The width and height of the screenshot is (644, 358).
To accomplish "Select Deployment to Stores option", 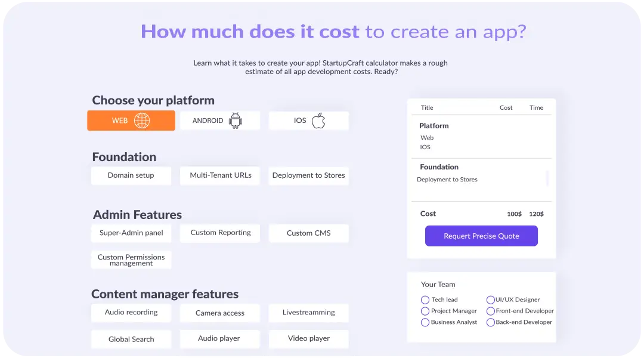I will [308, 175].
